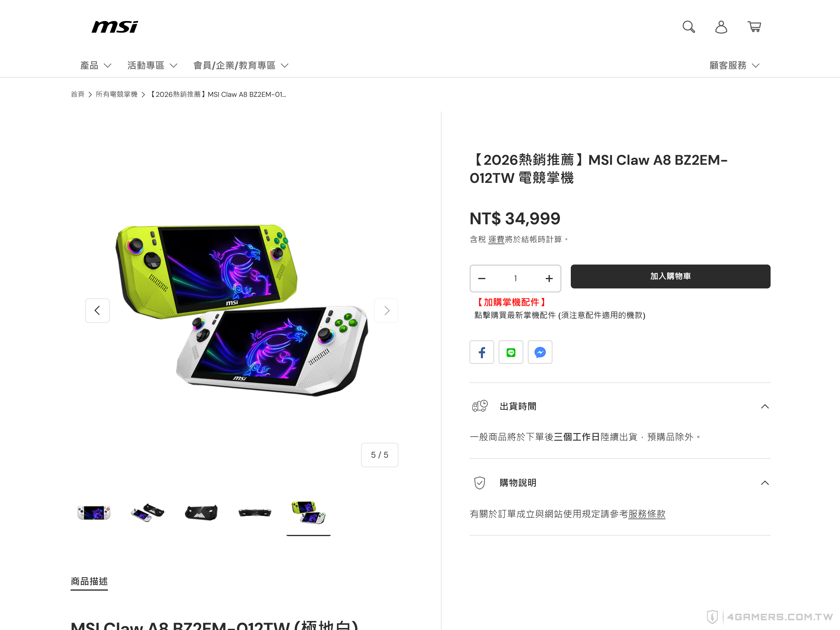
Task: Increase quantity with plus button
Action: point(549,278)
